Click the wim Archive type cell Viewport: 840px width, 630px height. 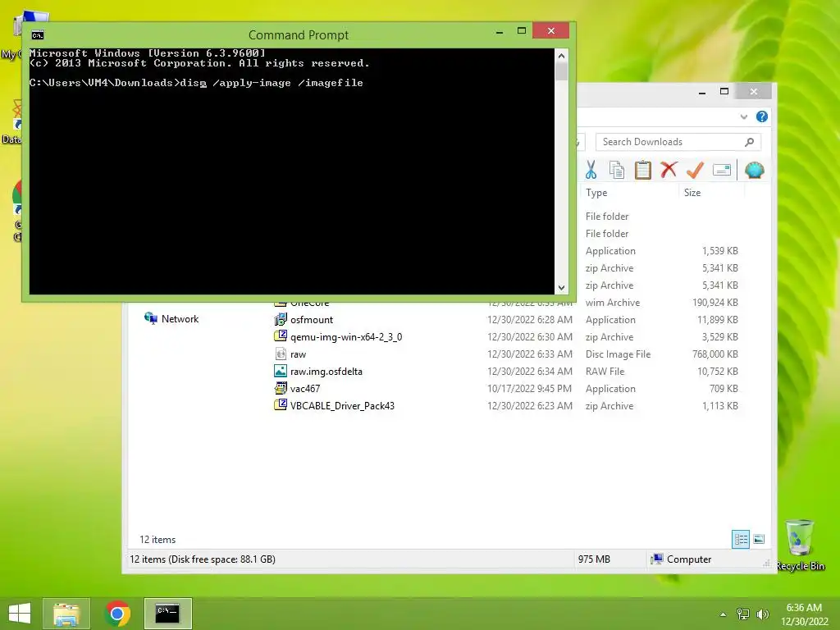pyautogui.click(x=612, y=303)
